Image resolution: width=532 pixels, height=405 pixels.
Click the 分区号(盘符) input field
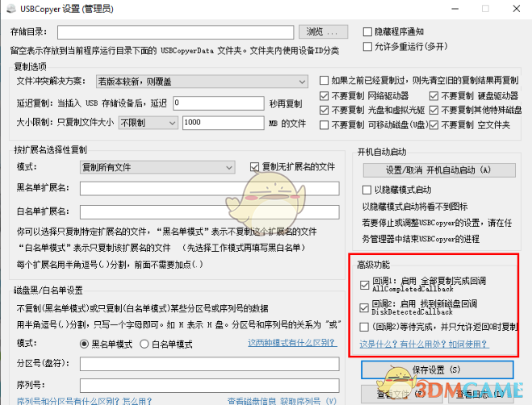point(209,364)
